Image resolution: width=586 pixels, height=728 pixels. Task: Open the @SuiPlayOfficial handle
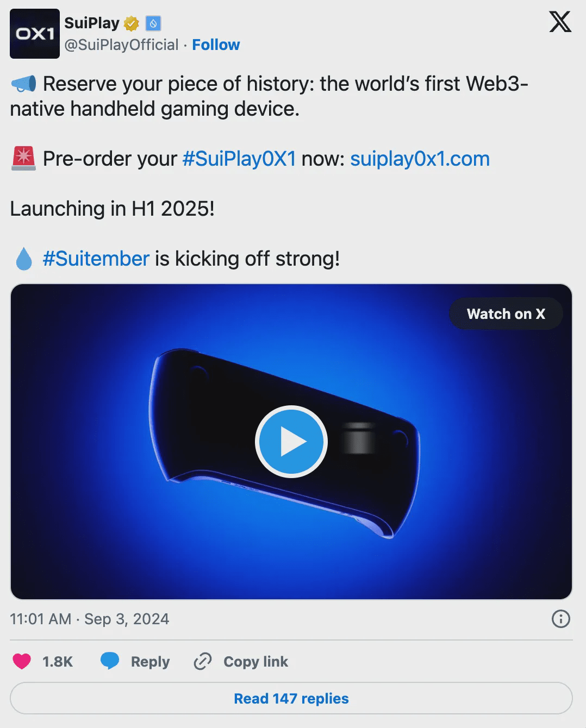coord(121,45)
